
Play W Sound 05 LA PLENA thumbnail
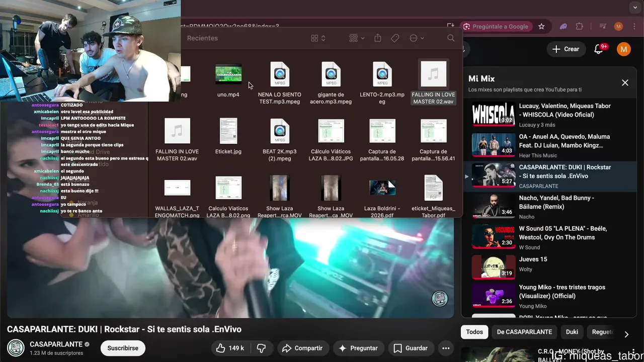494,237
